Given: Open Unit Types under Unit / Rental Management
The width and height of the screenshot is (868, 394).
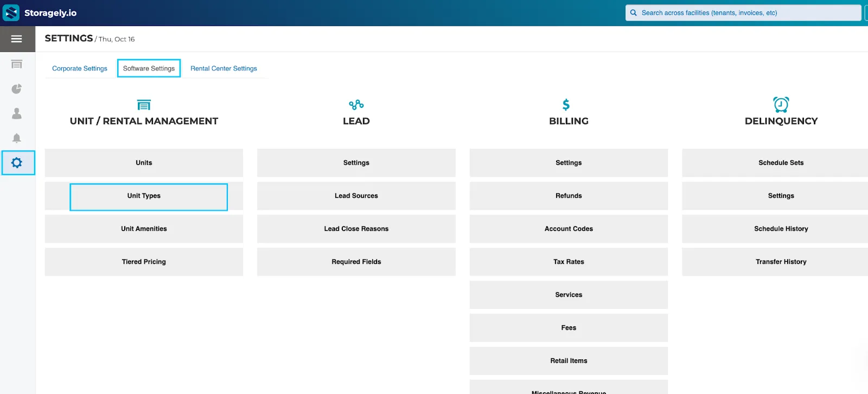Looking at the screenshot, I should pyautogui.click(x=144, y=196).
